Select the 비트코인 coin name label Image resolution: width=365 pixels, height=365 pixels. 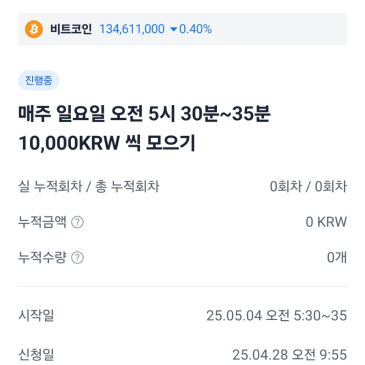71,29
